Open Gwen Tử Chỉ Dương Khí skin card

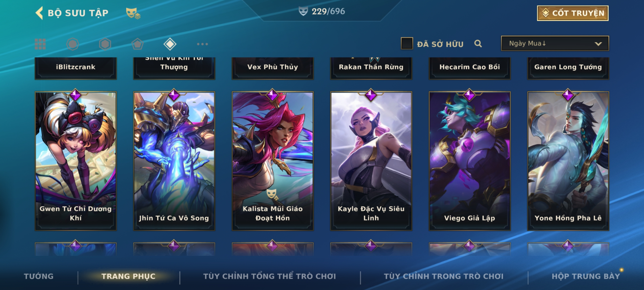tap(76, 161)
